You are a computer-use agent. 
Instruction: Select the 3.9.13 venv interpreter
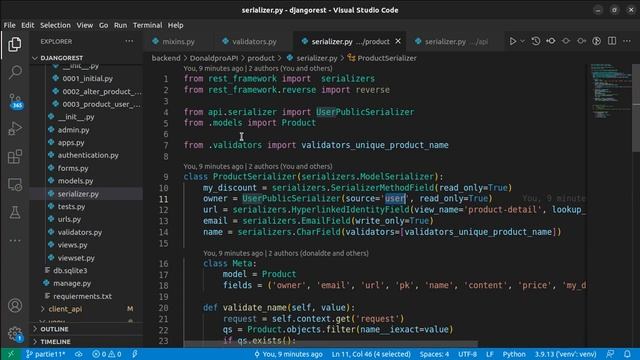(x=565, y=354)
